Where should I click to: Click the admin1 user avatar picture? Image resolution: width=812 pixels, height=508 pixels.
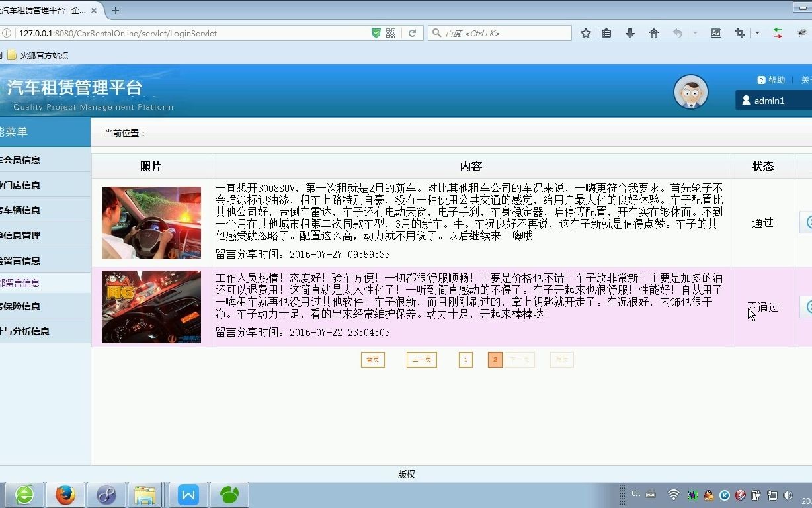pos(691,93)
